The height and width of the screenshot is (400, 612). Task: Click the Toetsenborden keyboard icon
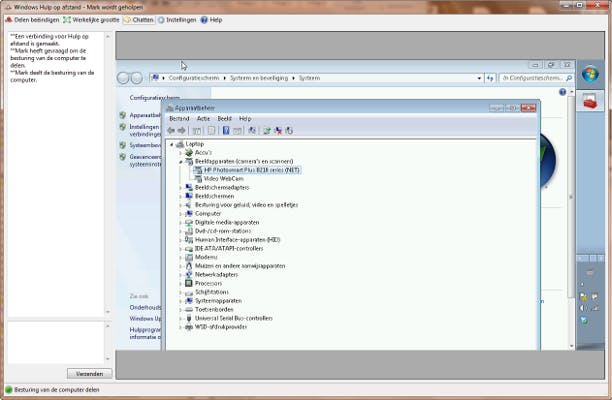189,309
